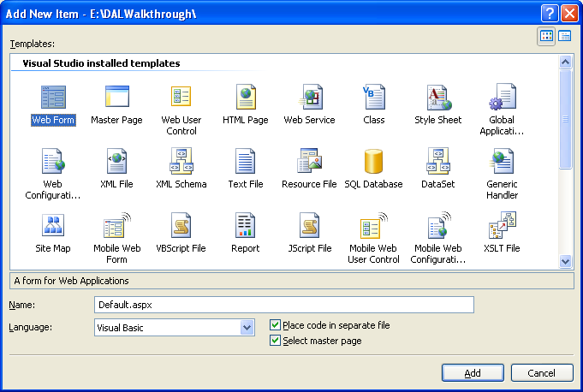Click the SQL Database label text
Image resolution: width=583 pixels, height=392 pixels.
coord(373,184)
